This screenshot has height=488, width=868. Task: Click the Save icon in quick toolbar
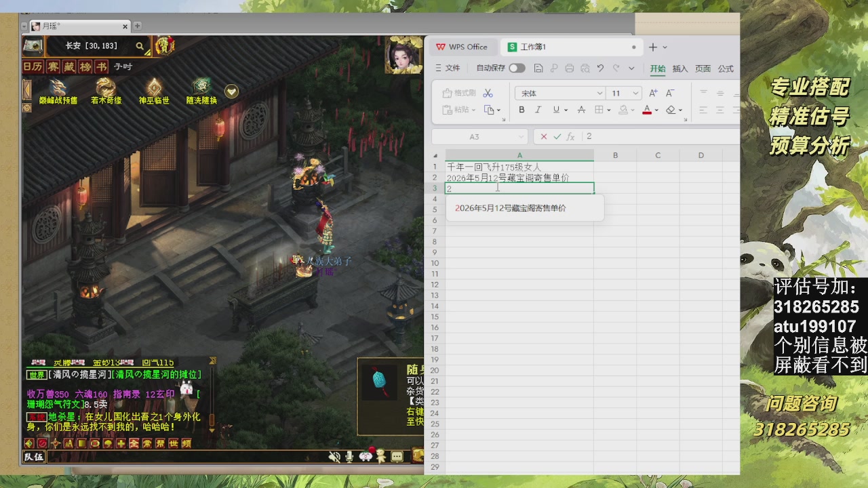538,68
